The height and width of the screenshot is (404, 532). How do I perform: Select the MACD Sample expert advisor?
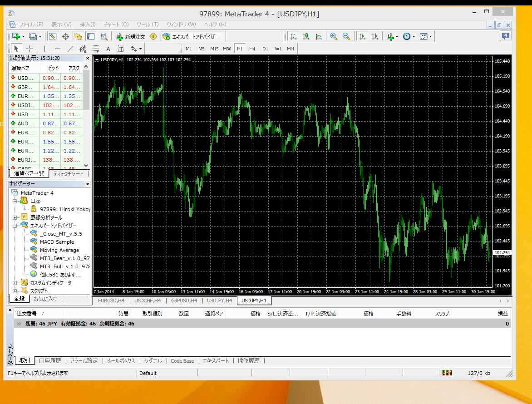tap(57, 242)
